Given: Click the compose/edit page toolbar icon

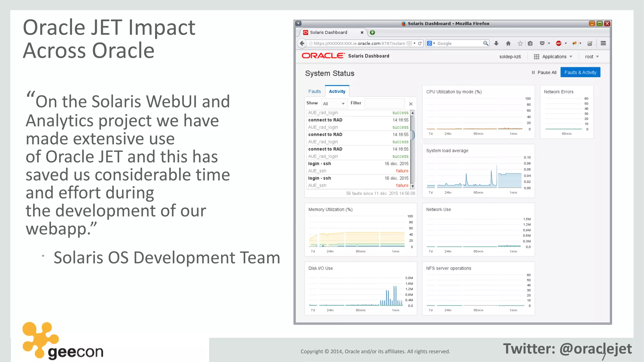Looking at the screenshot, I should click(590, 43).
